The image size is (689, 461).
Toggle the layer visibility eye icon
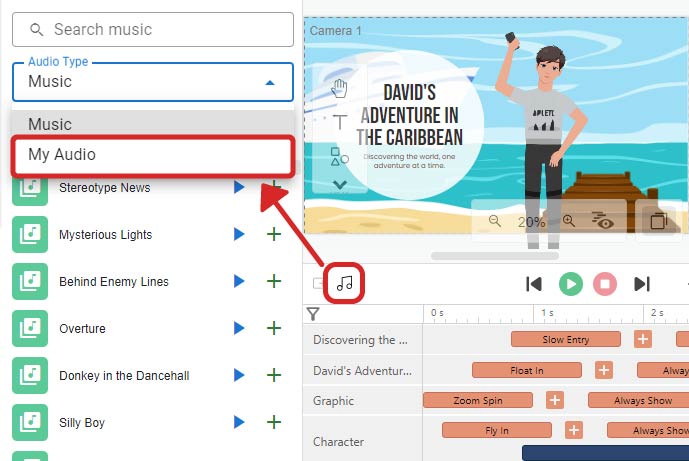[x=602, y=220]
